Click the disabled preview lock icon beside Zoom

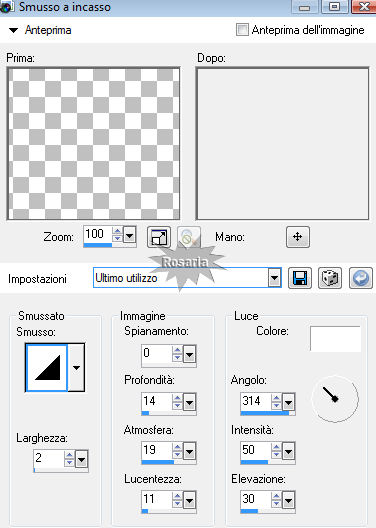pos(189,237)
